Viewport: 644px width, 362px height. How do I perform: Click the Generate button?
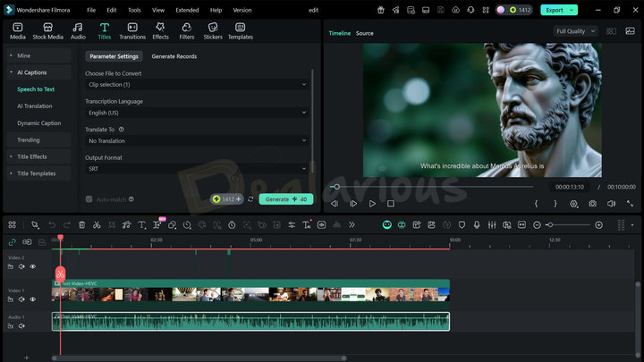point(285,199)
